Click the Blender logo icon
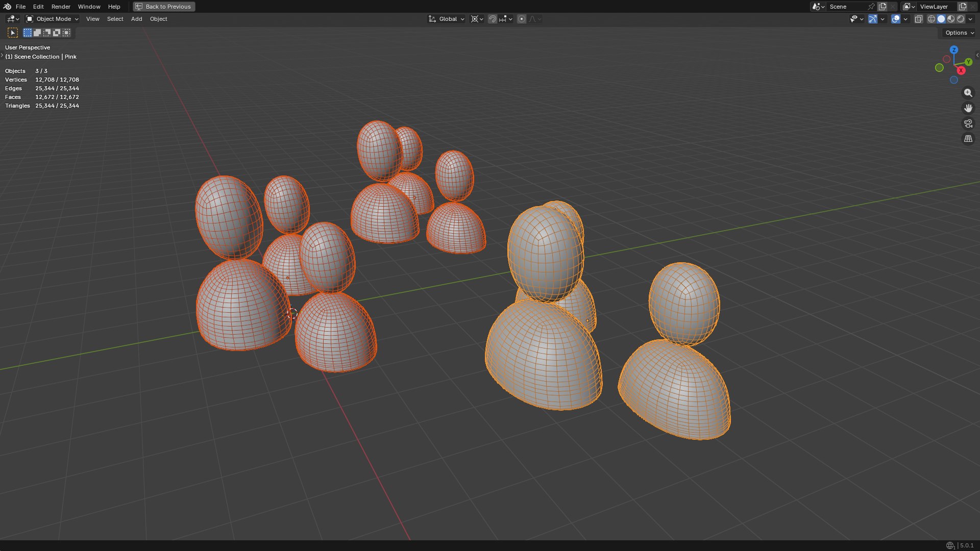The image size is (980, 551). (7, 7)
